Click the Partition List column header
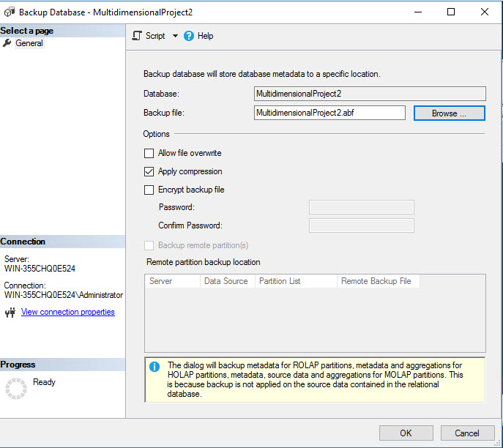Image resolution: width=503 pixels, height=448 pixels. 296,281
